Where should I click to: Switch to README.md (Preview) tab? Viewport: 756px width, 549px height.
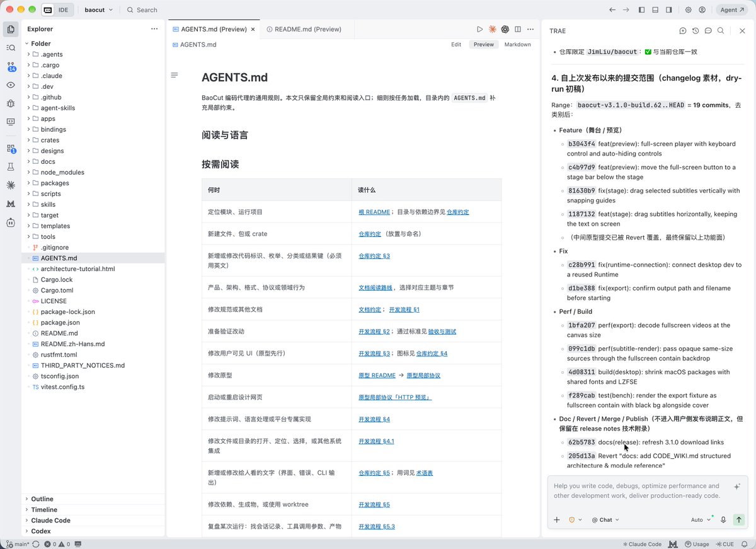tap(303, 29)
